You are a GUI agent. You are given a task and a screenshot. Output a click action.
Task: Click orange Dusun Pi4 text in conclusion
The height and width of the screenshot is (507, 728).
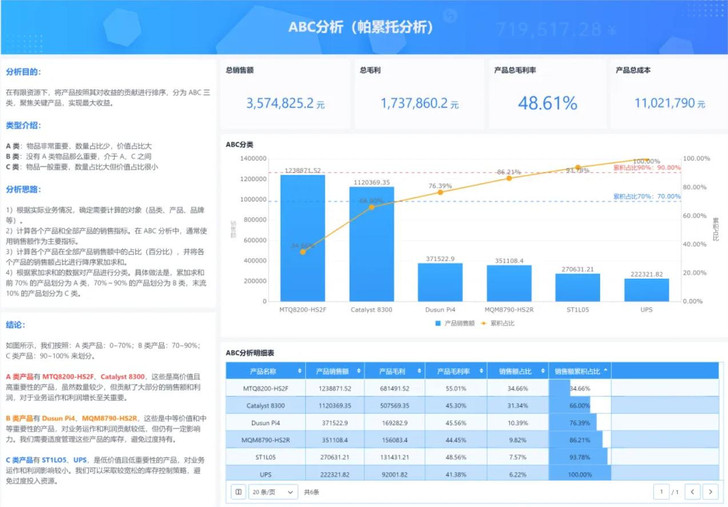tap(58, 418)
